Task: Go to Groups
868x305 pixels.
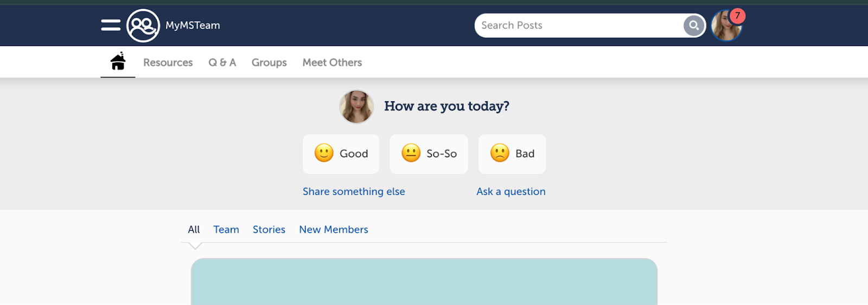Action: click(269, 63)
